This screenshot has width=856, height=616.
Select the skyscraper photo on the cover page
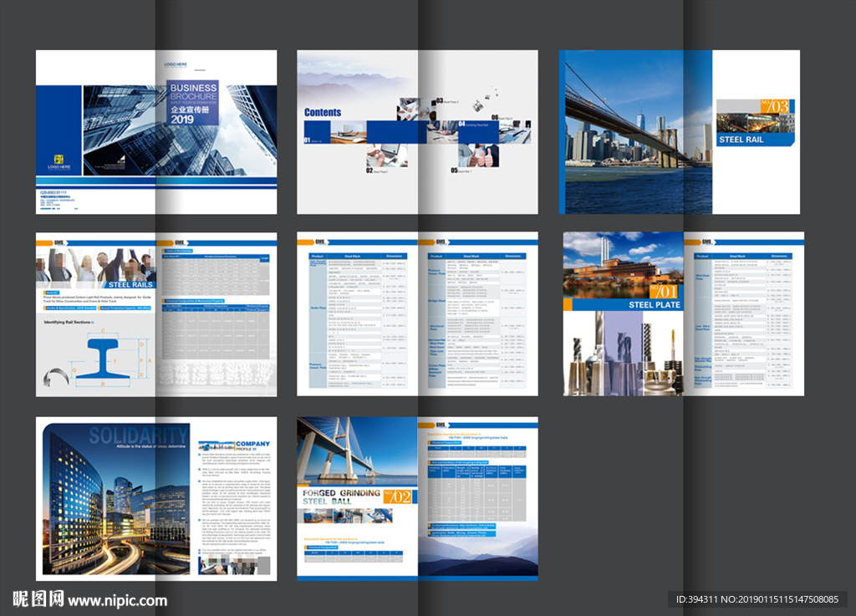(180, 130)
